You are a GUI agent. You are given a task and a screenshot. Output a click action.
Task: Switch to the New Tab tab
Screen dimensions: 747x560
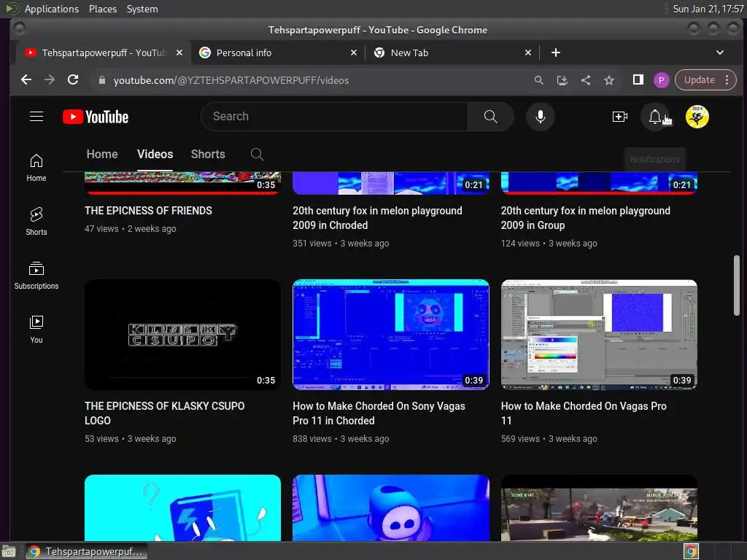pyautogui.click(x=452, y=52)
